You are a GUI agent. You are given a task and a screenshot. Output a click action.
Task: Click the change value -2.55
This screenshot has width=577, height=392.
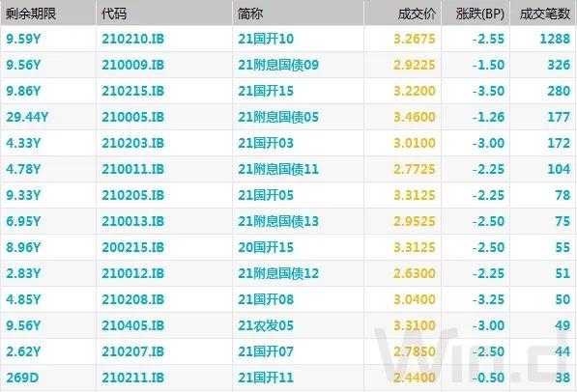(488, 39)
